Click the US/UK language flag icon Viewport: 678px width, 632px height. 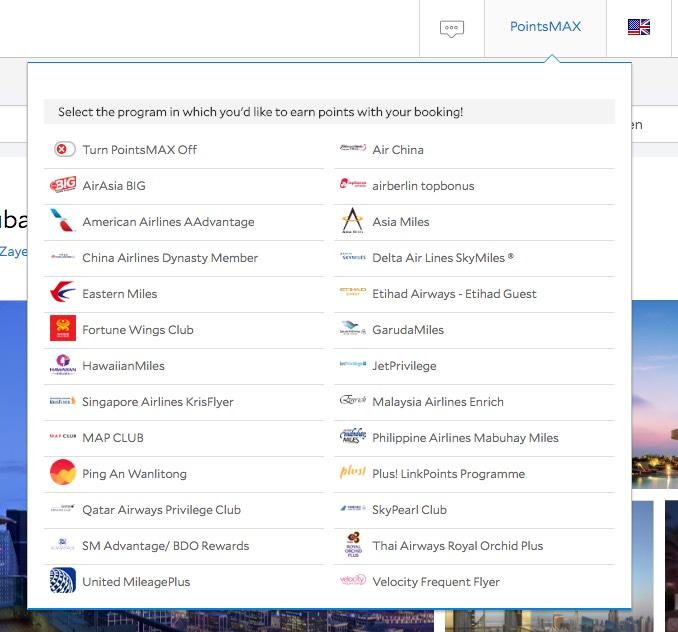coord(639,27)
